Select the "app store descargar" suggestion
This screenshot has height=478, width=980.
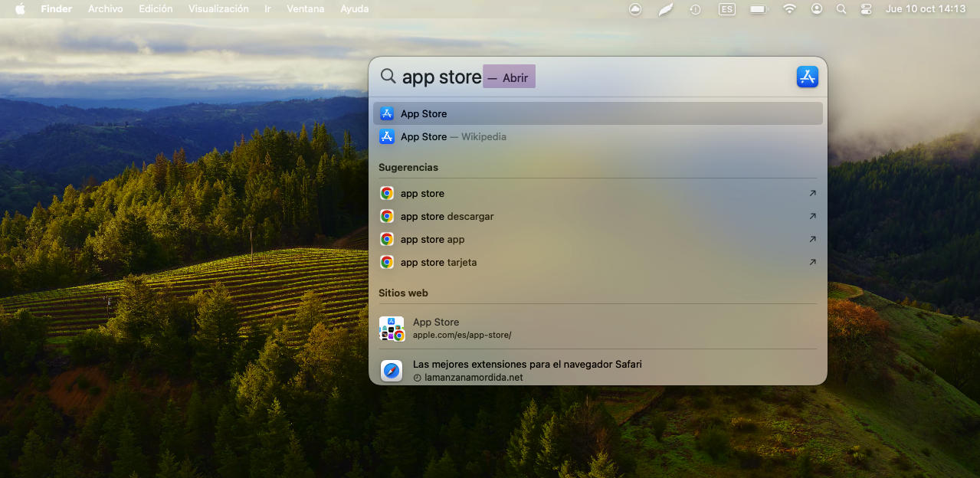[x=447, y=217]
